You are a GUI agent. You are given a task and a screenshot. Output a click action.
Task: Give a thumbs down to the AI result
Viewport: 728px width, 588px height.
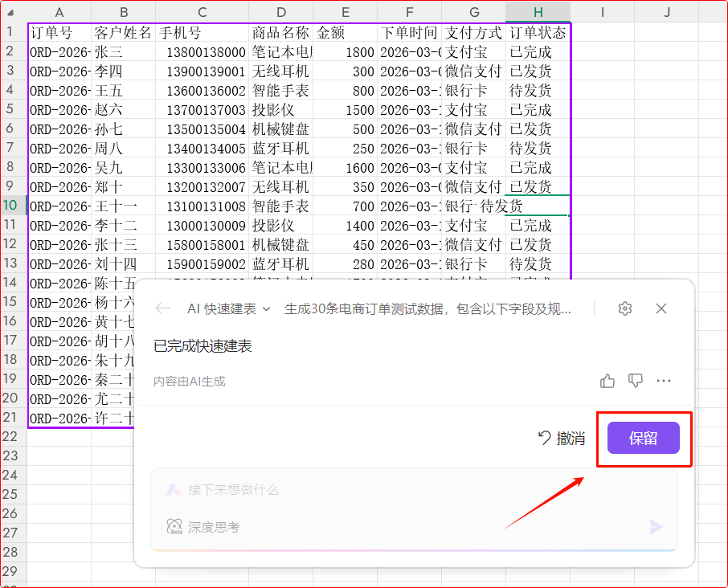tap(635, 380)
